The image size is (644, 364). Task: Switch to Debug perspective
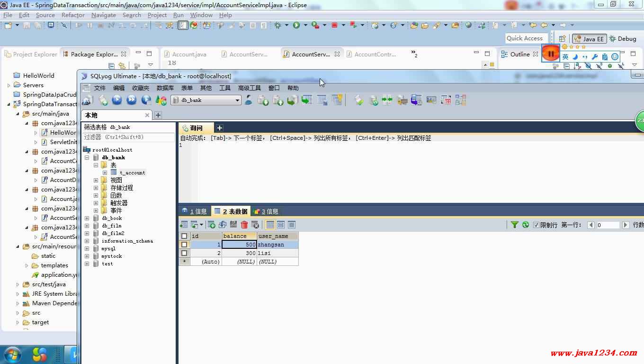coord(623,39)
